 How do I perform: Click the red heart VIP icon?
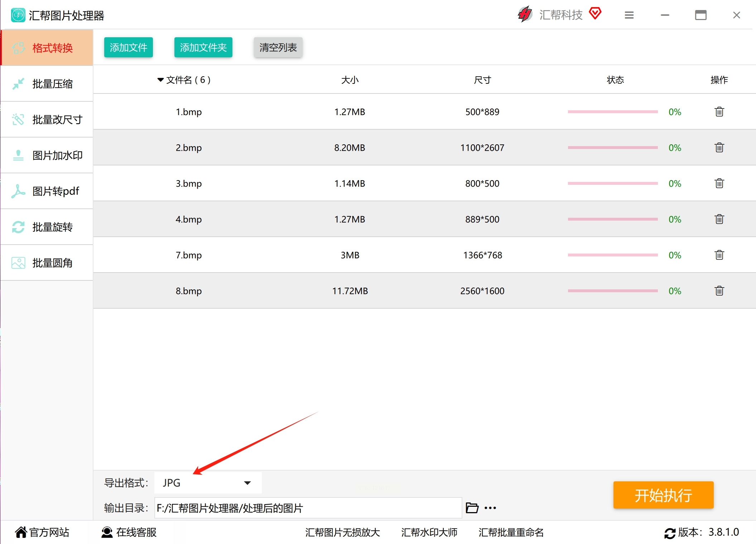point(595,14)
